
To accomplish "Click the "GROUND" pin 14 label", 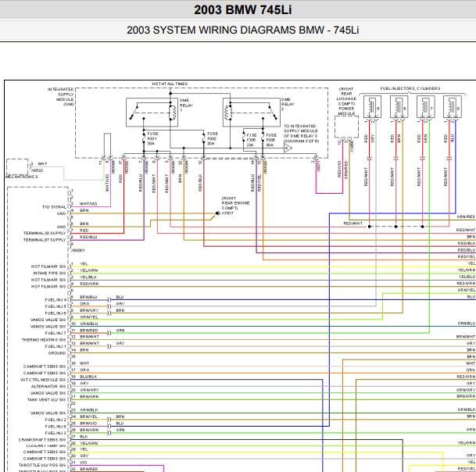I will point(57,353).
